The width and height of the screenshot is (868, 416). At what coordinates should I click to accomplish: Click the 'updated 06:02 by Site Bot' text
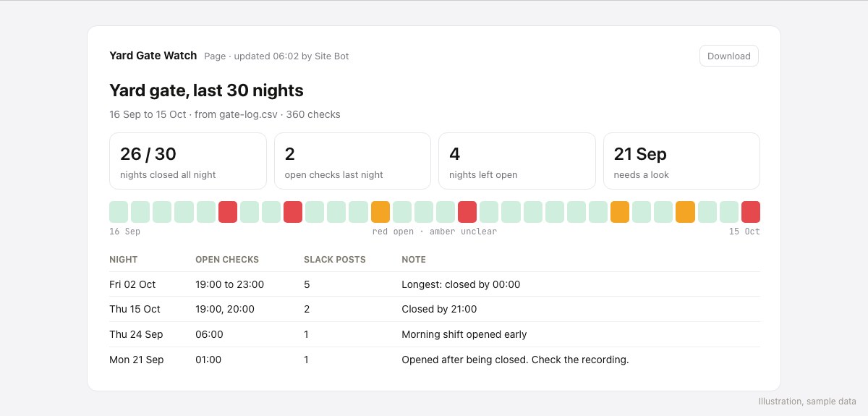(x=292, y=56)
